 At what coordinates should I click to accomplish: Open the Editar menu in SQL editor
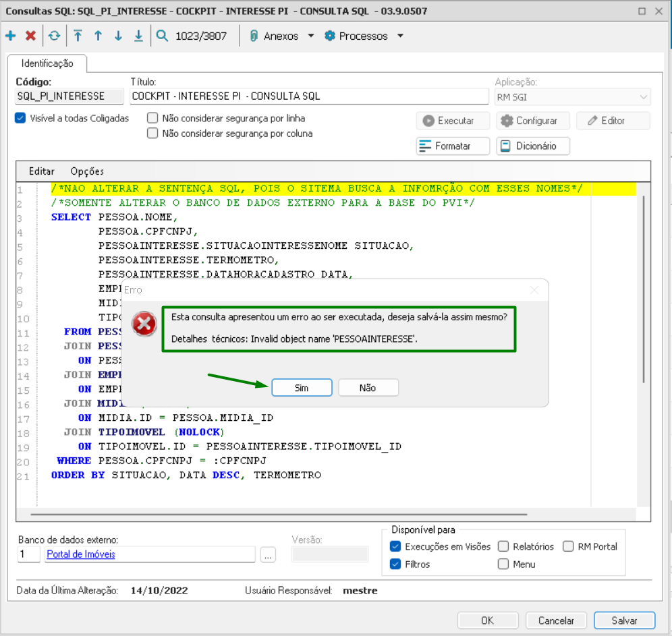click(x=42, y=171)
